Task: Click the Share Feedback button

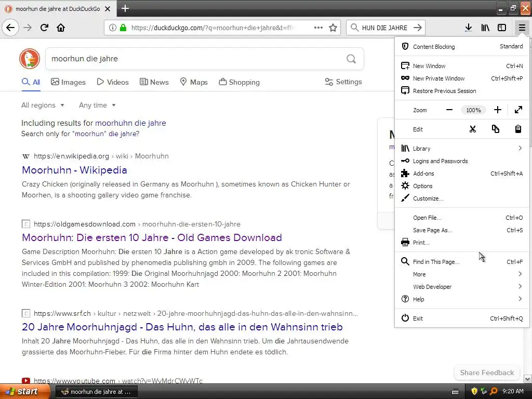Action: pyautogui.click(x=487, y=373)
